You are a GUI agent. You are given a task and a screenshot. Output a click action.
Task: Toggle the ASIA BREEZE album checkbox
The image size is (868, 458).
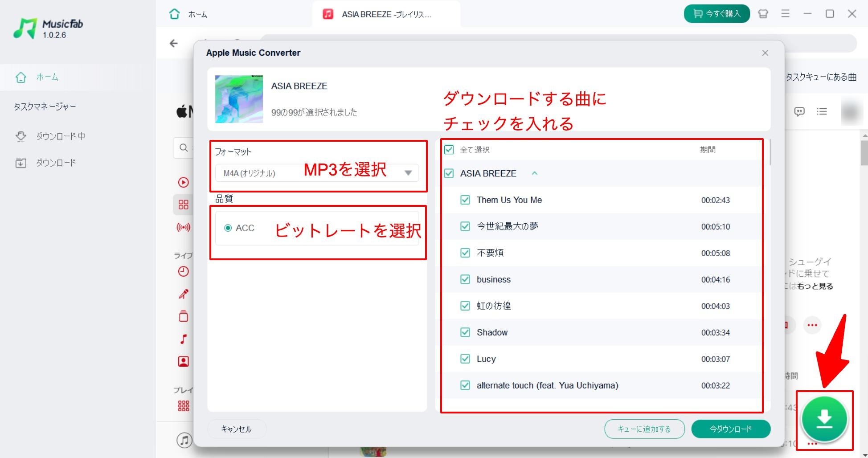click(x=449, y=173)
